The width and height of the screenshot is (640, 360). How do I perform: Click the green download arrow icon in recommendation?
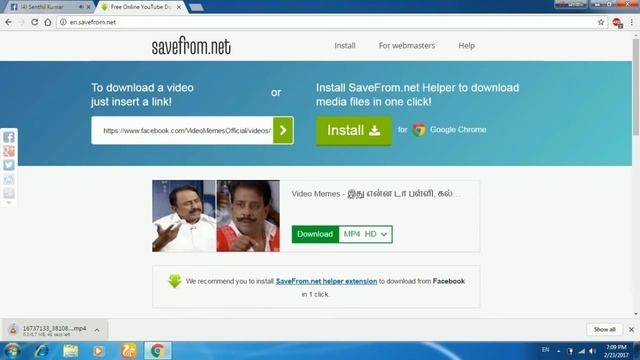coord(175,281)
